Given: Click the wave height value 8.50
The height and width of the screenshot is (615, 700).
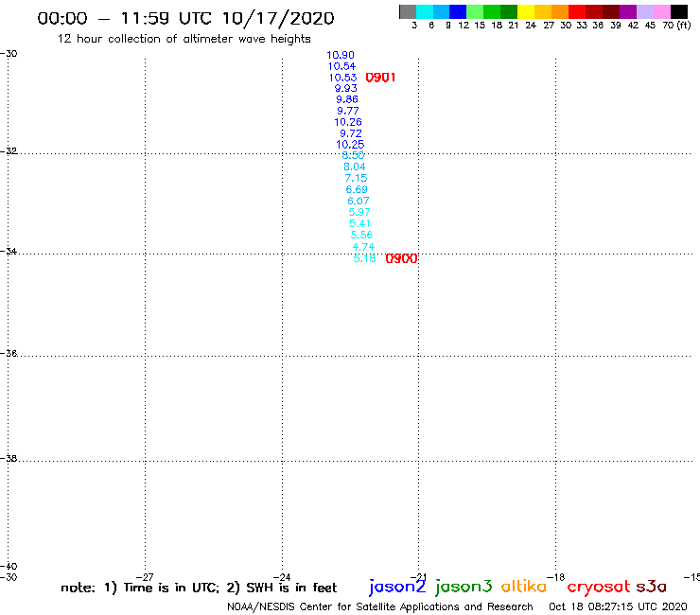Looking at the screenshot, I should pos(353,155).
